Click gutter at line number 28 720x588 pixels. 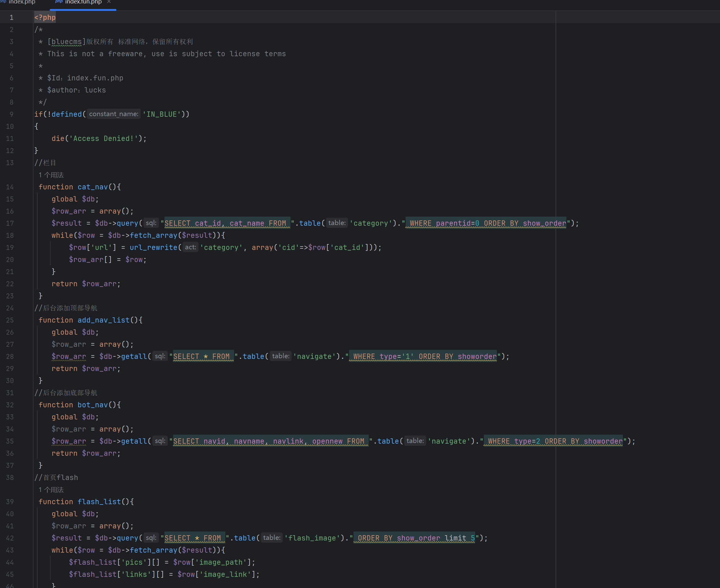(x=10, y=356)
